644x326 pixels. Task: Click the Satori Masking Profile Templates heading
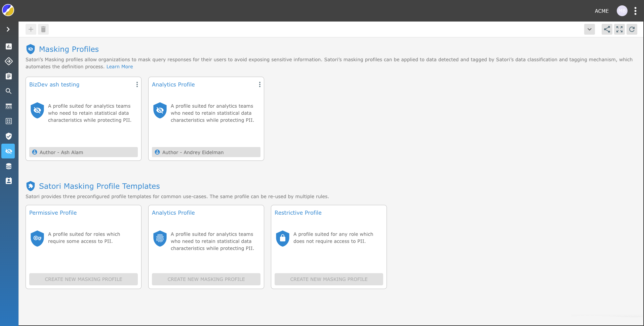[99, 186]
